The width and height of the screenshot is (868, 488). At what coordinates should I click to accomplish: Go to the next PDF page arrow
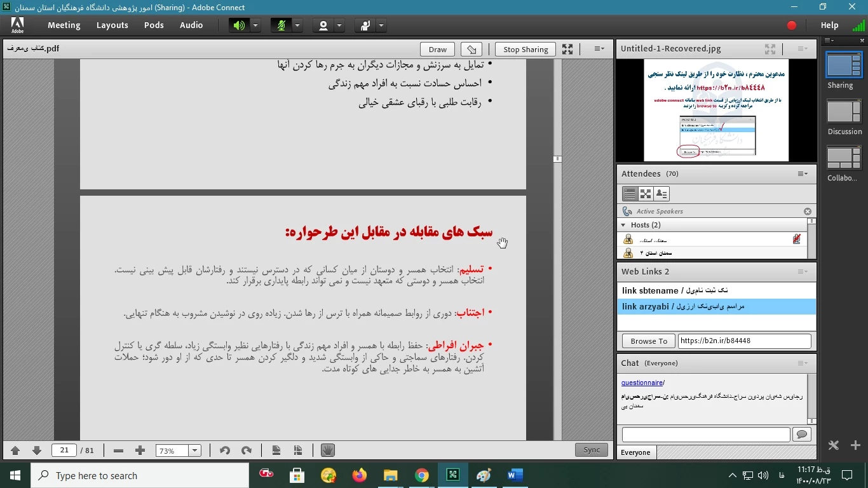(x=37, y=451)
